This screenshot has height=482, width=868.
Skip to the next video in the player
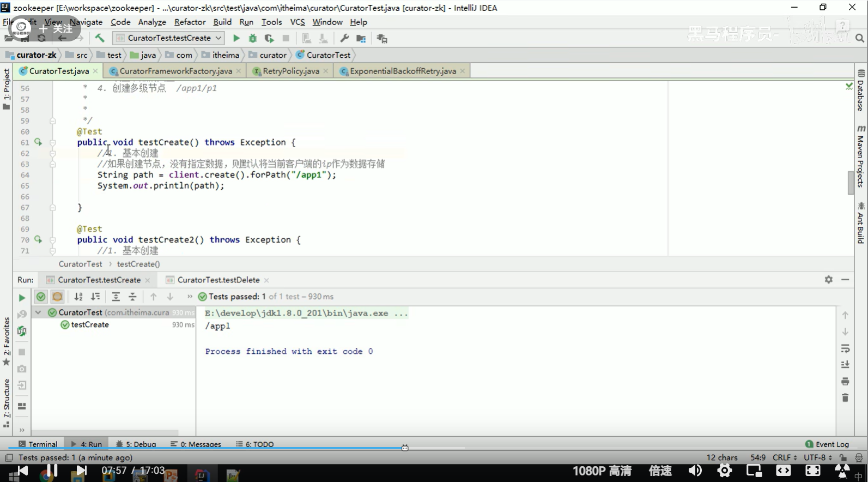[81, 471]
